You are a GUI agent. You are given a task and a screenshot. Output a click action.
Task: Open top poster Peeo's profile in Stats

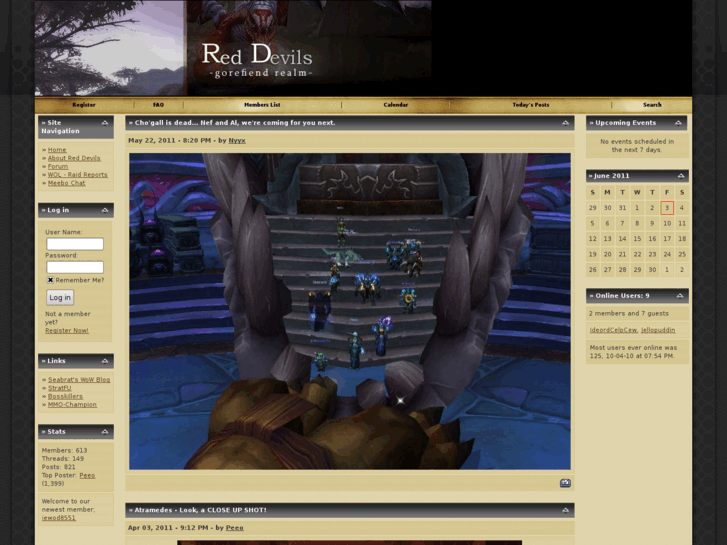[x=87, y=475]
